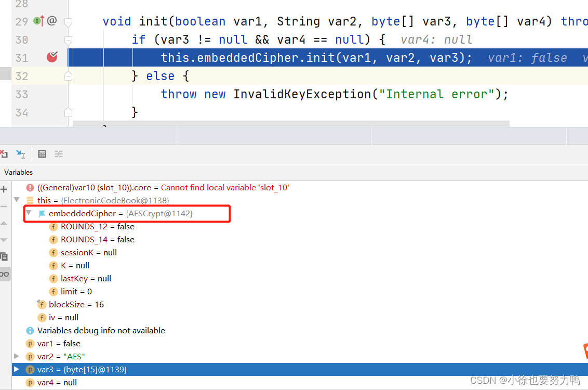Toggle the watches view icon in the sidebar
This screenshot has width=588, height=390.
click(x=5, y=274)
